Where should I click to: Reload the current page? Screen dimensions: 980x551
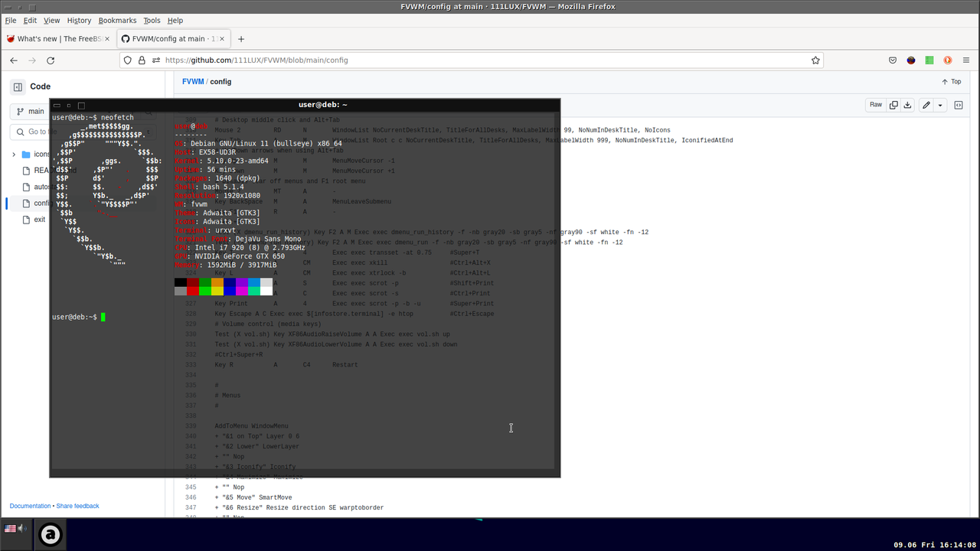(51, 60)
